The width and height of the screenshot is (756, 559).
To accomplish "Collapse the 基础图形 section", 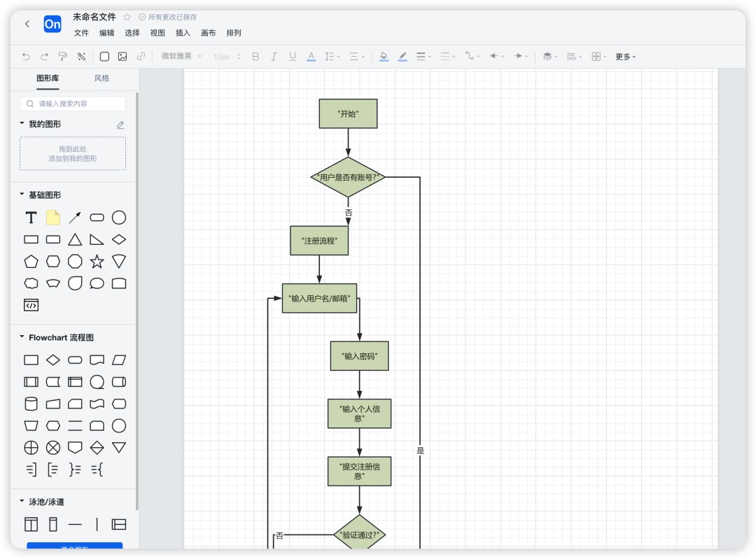I will tap(22, 194).
